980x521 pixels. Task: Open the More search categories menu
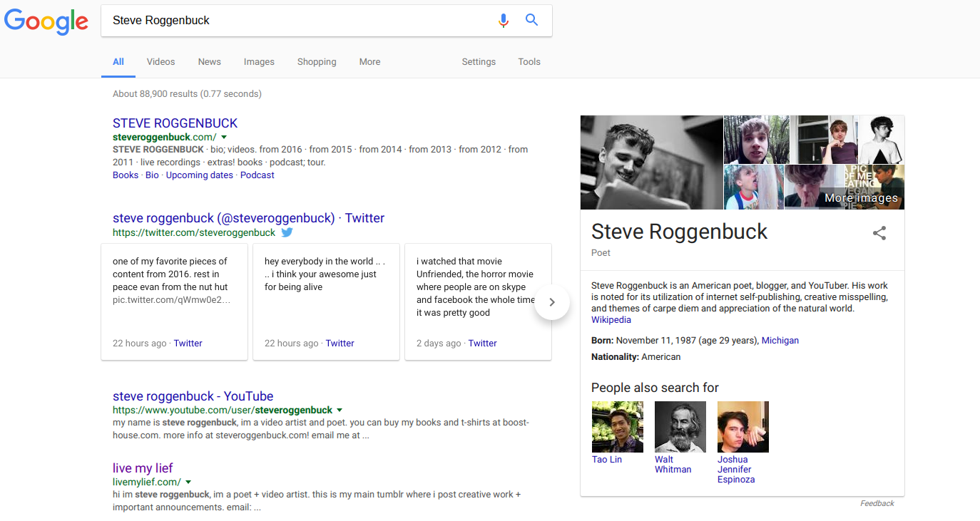(369, 62)
